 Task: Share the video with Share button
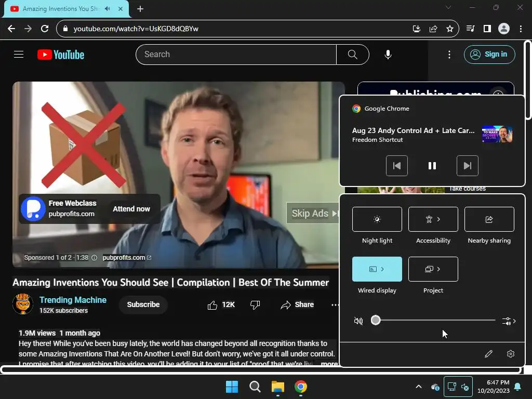pos(297,304)
